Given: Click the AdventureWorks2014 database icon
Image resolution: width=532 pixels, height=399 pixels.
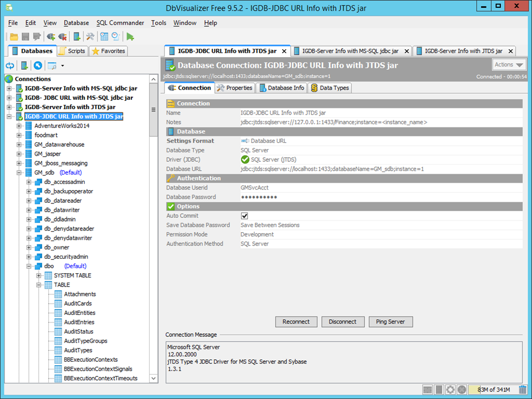Looking at the screenshot, I should coord(28,126).
